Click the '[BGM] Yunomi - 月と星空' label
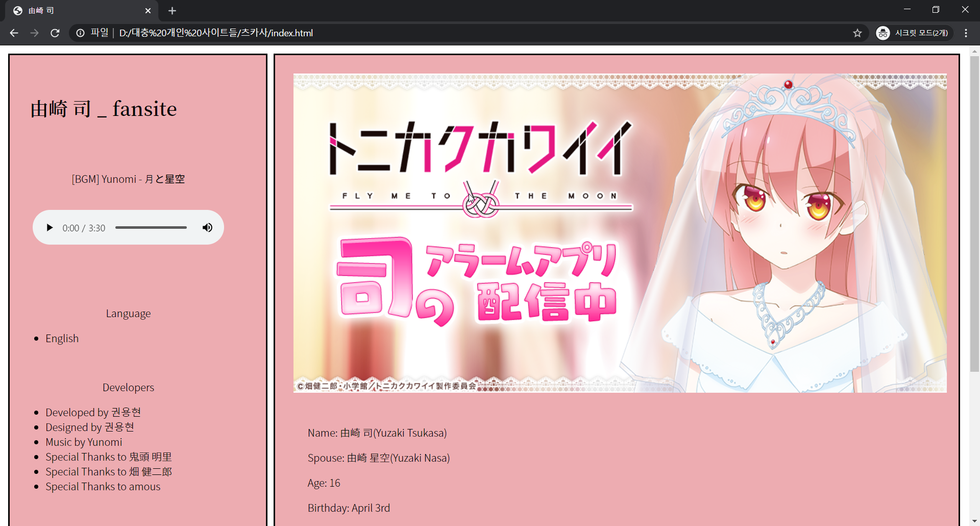Viewport: 980px width, 526px height. tap(128, 179)
